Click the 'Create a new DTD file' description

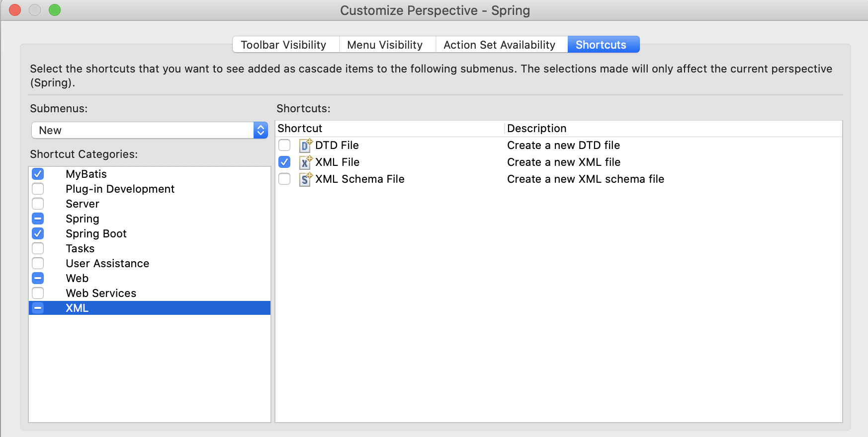pos(564,145)
